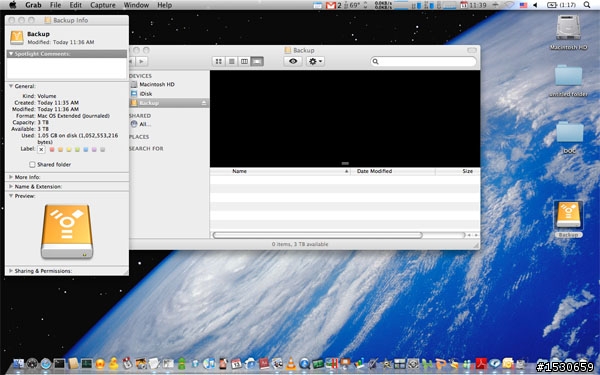Eject the Backup volume in sidebar
Screen dimensions: 600x375
point(204,103)
